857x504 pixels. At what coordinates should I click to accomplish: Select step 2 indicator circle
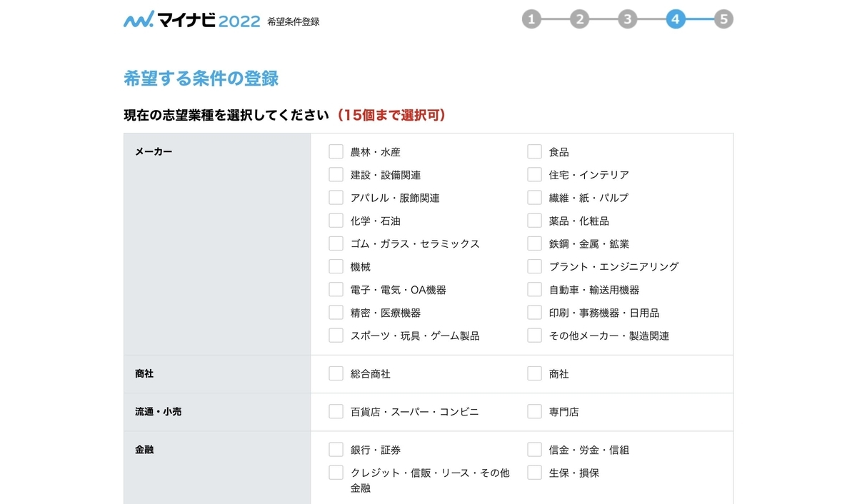579,19
